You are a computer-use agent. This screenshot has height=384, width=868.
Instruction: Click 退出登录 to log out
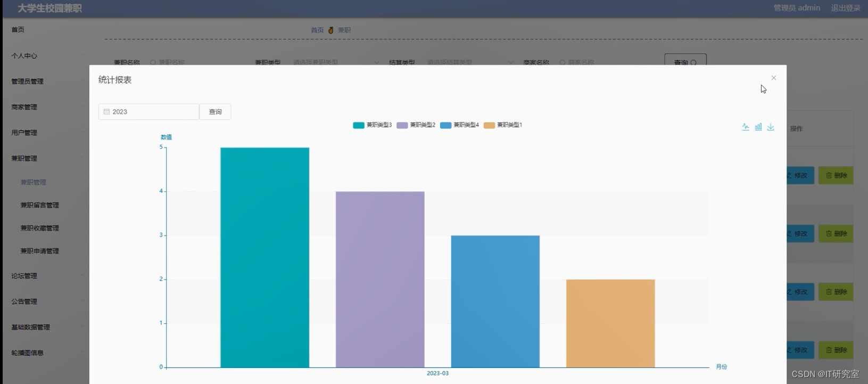tap(846, 8)
